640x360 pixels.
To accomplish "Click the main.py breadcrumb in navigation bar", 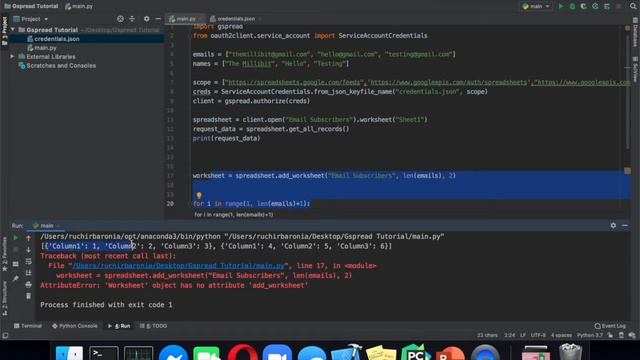I will coord(79,6).
